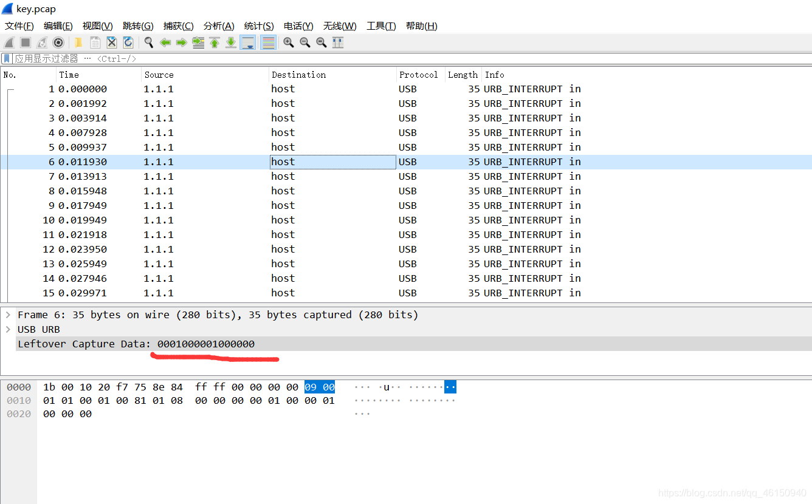Select packet at time 0.017949
Screen dimensions: 812x504
406,205
